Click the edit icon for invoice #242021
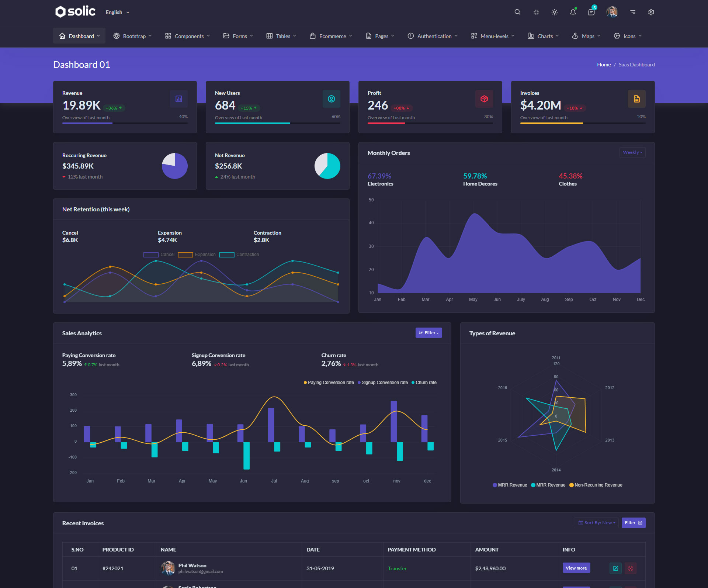The image size is (708, 588). click(x=615, y=568)
